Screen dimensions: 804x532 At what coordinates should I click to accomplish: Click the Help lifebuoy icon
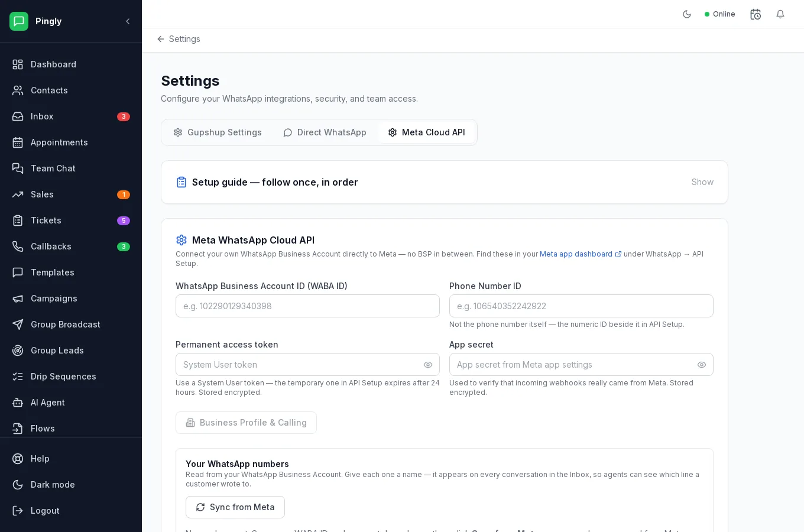pos(18,459)
